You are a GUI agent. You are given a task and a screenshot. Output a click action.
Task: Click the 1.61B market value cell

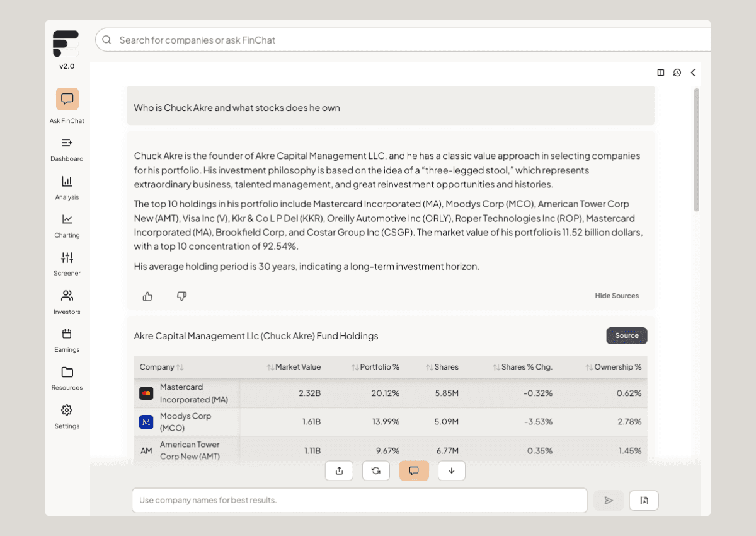[x=312, y=422]
